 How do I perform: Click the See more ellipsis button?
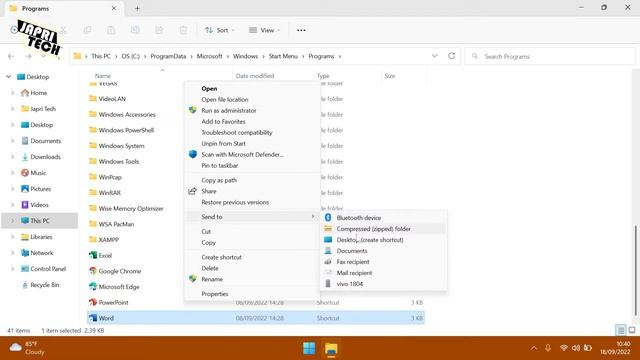pos(301,30)
